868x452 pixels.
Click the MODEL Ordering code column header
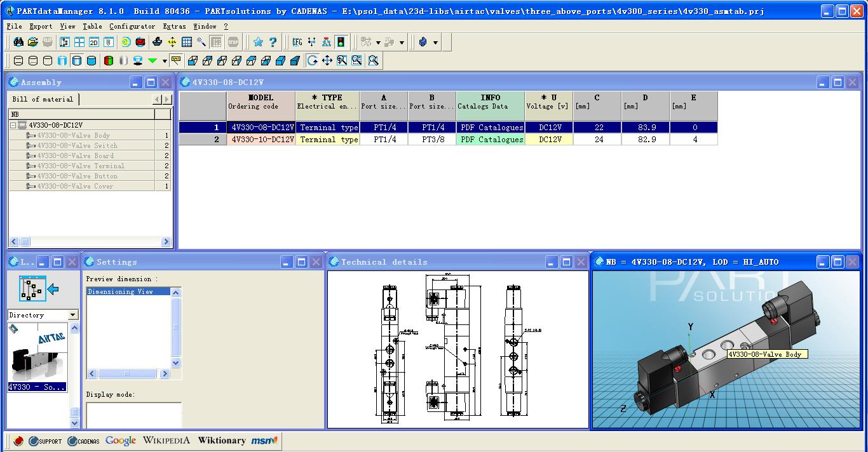[x=261, y=105]
